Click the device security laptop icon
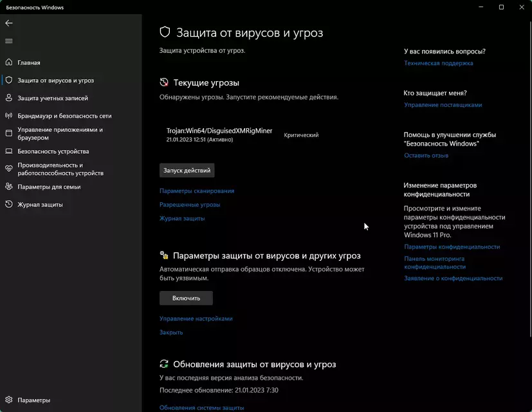Viewport: 532px width, 412px height. click(9, 151)
